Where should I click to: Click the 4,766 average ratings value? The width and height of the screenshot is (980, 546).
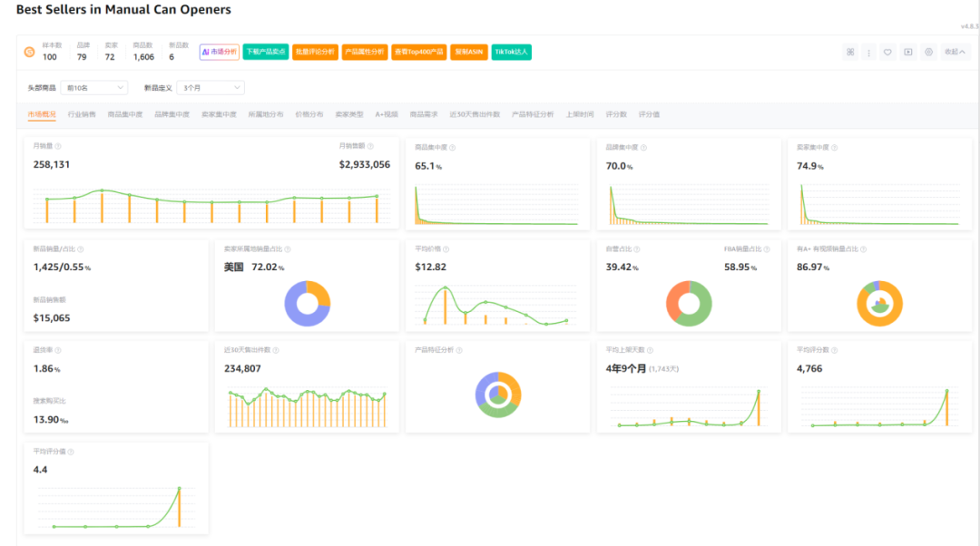point(809,368)
